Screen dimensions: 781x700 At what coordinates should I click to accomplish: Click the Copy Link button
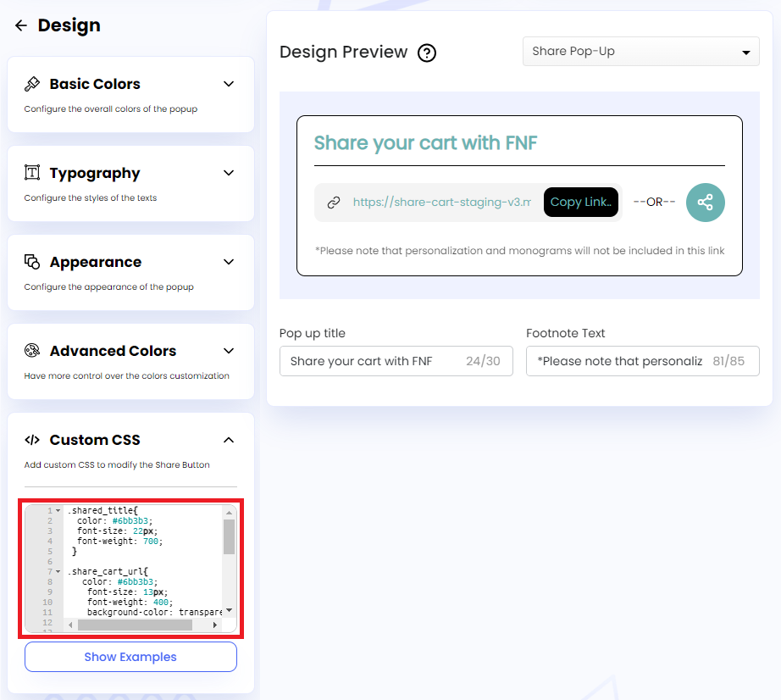pyautogui.click(x=581, y=202)
